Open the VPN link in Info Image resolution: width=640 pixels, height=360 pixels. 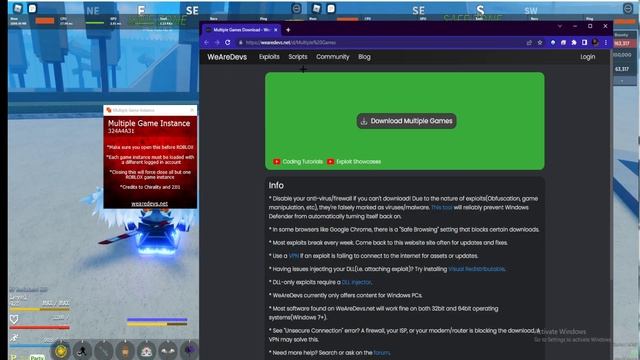[294, 256]
